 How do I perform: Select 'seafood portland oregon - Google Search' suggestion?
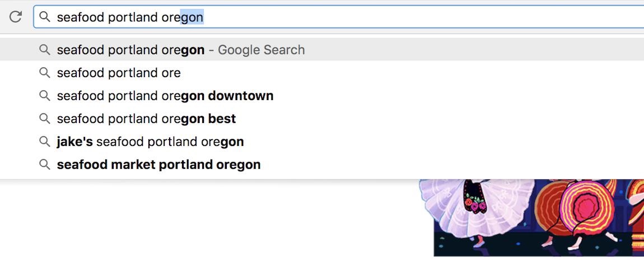(130, 50)
